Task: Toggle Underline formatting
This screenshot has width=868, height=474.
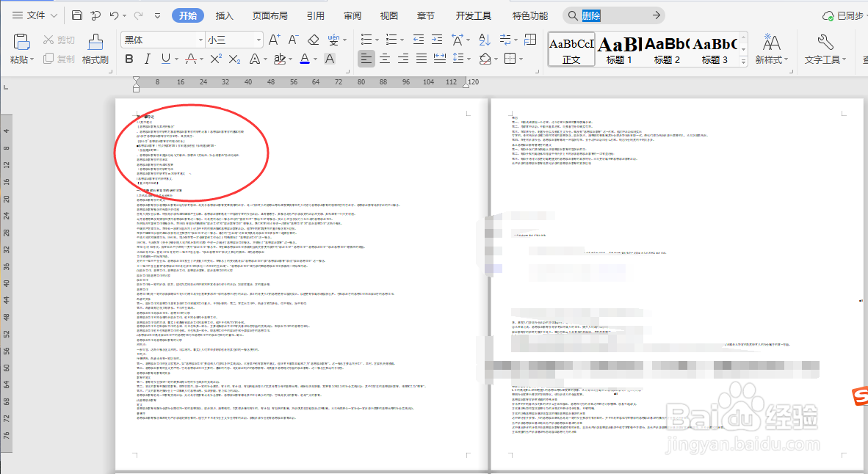Action: 166,59
